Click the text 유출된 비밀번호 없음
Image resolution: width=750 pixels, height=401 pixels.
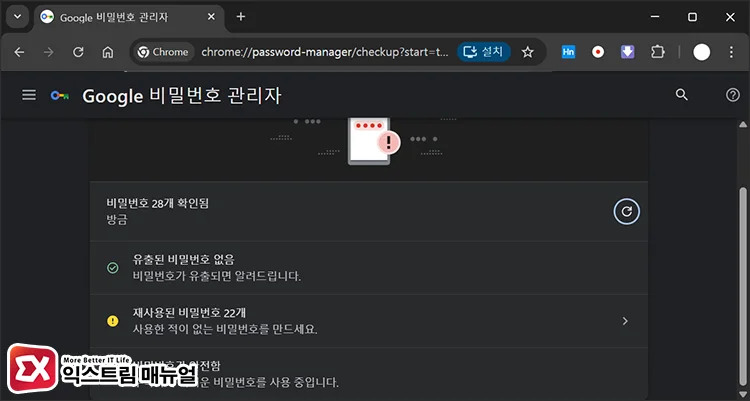[x=184, y=259]
